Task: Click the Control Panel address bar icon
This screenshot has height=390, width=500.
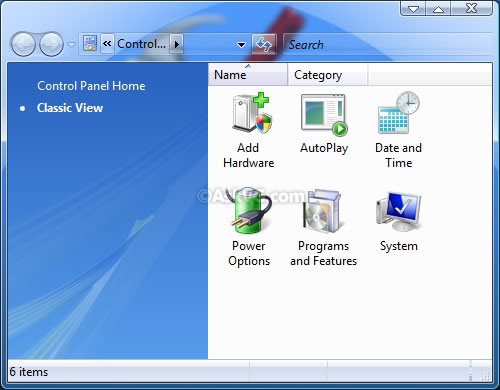Action: click(90, 43)
